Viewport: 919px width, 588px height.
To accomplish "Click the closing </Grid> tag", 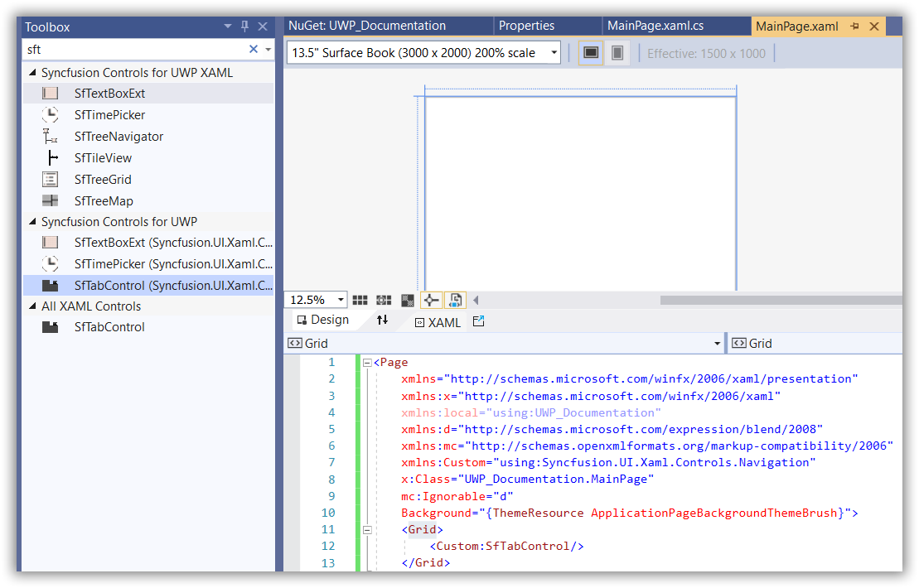I will 425,563.
